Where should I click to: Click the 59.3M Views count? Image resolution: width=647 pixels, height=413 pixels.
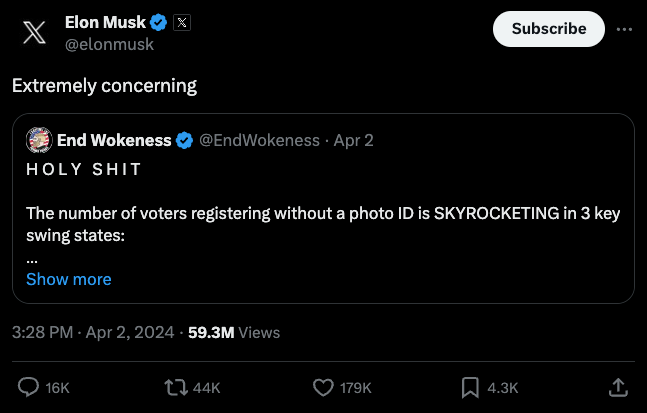234,332
